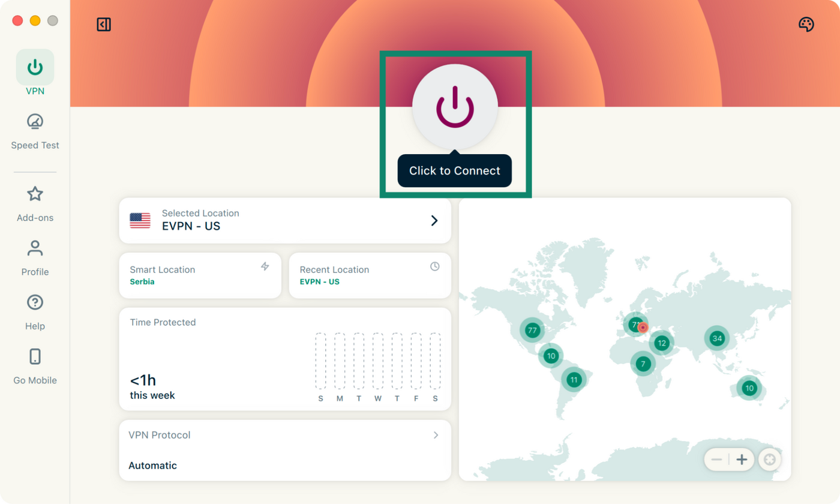Choose Recent Location EVPN - US
840x504 pixels.
tap(370, 275)
